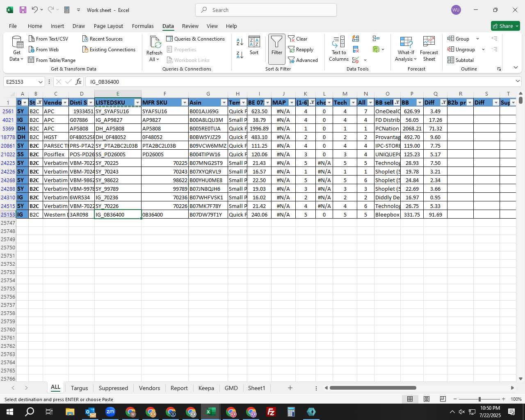The width and height of the screenshot is (525, 420).
Task: Click From Table/Range button
Action: pyautogui.click(x=52, y=60)
